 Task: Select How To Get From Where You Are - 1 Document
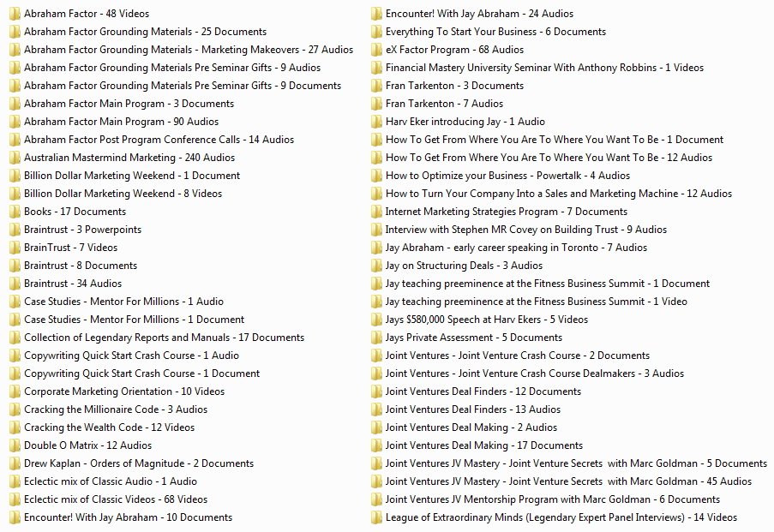click(x=555, y=140)
